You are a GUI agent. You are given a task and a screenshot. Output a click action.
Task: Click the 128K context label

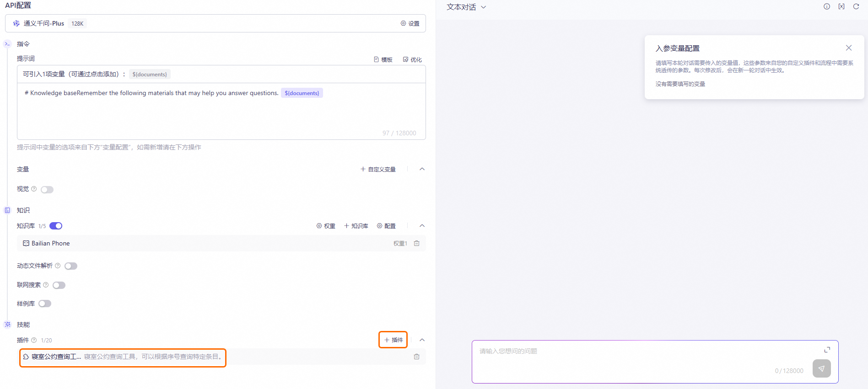point(77,23)
